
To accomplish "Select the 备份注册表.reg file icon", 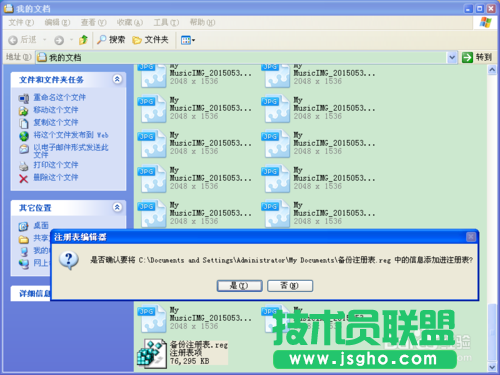I will coord(152,353).
